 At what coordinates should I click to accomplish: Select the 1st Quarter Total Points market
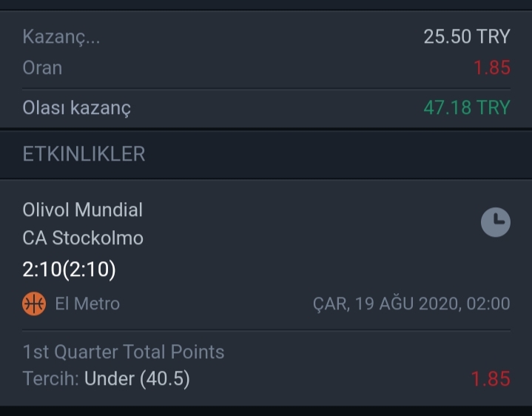[x=124, y=352]
